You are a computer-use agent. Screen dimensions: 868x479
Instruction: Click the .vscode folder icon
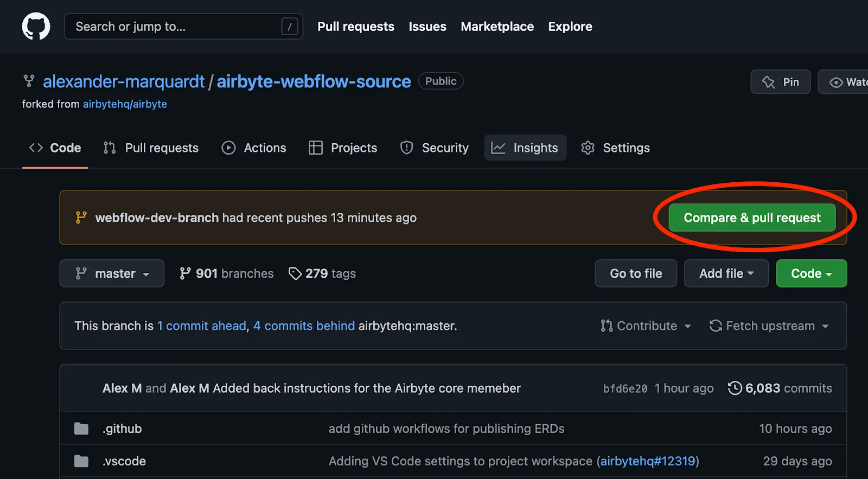coord(81,461)
